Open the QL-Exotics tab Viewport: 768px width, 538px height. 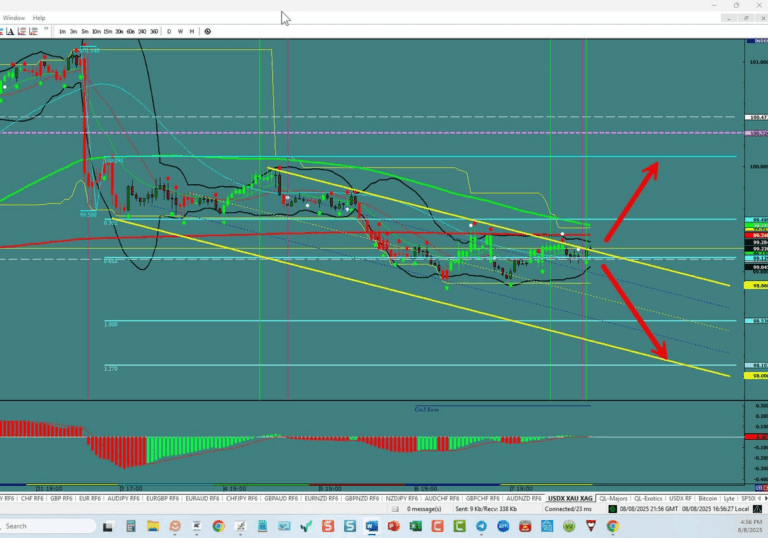(x=648, y=498)
